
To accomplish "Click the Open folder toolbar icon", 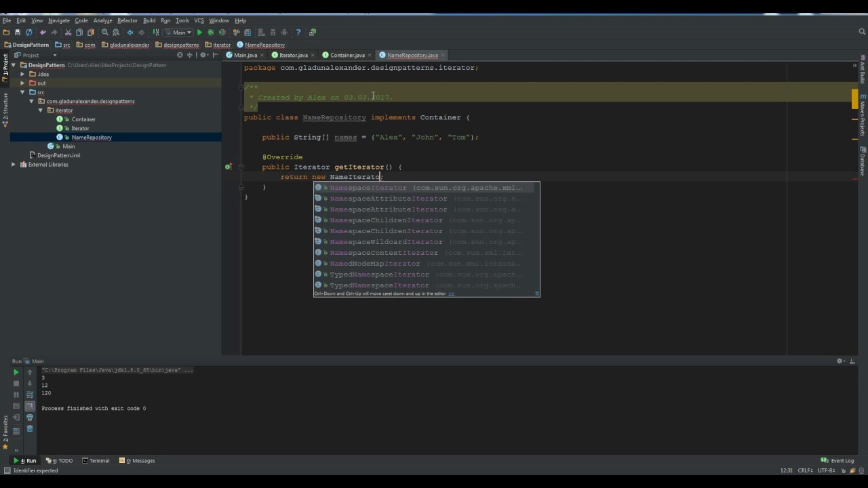I will click(x=6, y=32).
